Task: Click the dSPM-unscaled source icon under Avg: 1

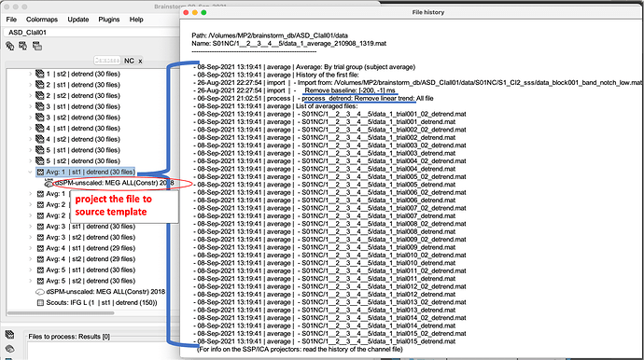Action: 49,183
